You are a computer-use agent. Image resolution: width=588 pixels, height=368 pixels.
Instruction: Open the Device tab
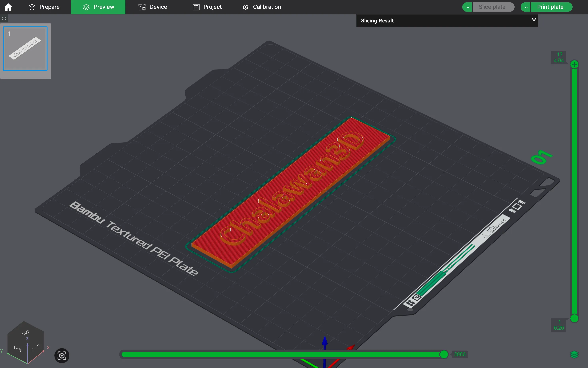[153, 7]
